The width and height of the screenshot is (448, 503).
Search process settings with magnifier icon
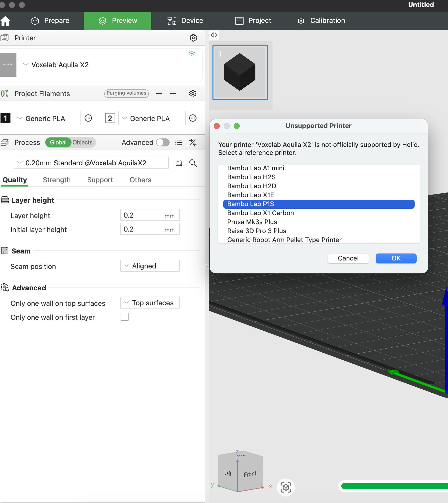193,163
